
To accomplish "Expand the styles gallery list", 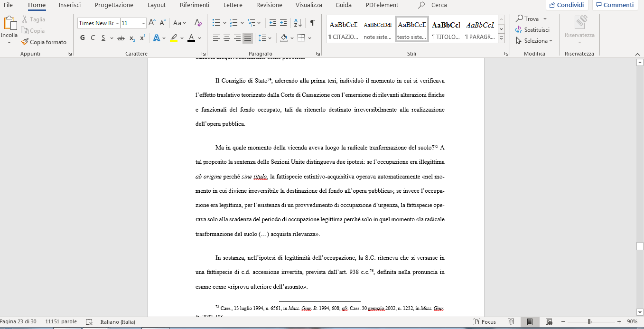I will 502,38.
